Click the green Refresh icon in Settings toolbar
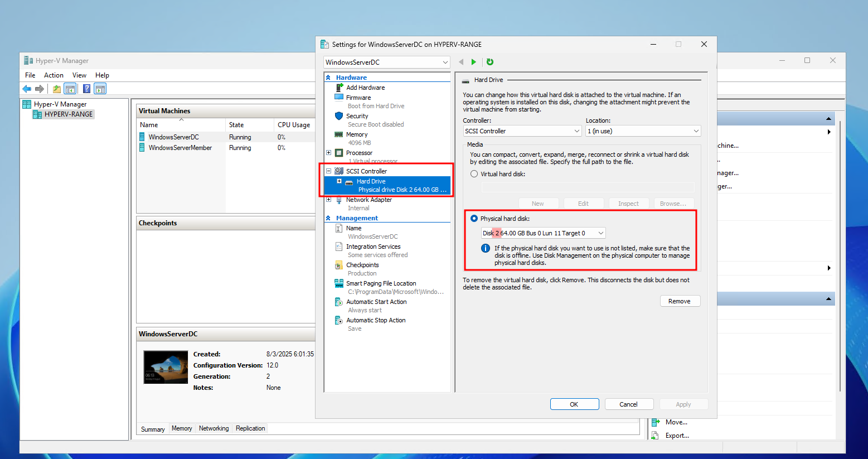This screenshot has height=459, width=868. pos(490,62)
